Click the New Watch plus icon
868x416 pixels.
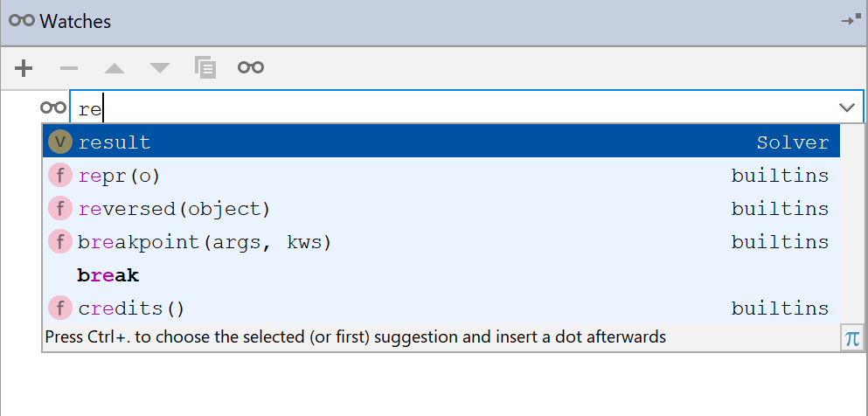tap(24, 68)
